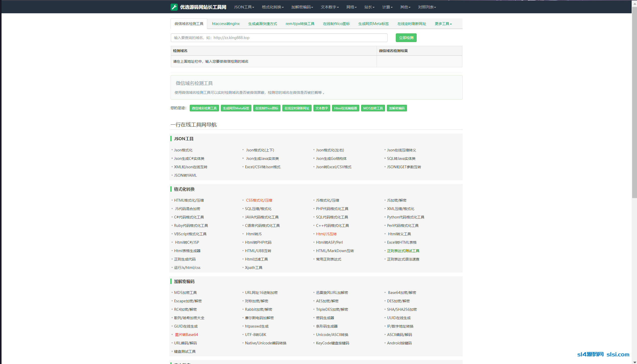Click the 加解密编码 footprint tag

point(397,108)
